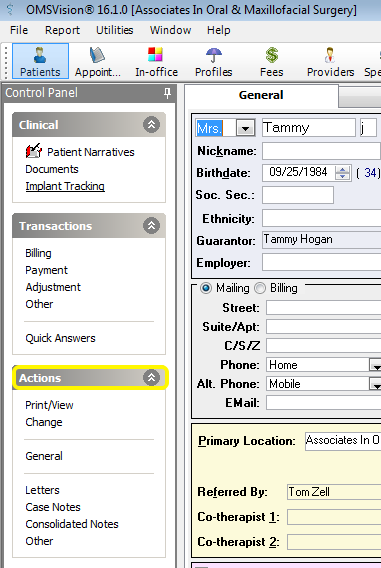381x568 pixels.
Task: Open the Documents link
Action: 52,169
